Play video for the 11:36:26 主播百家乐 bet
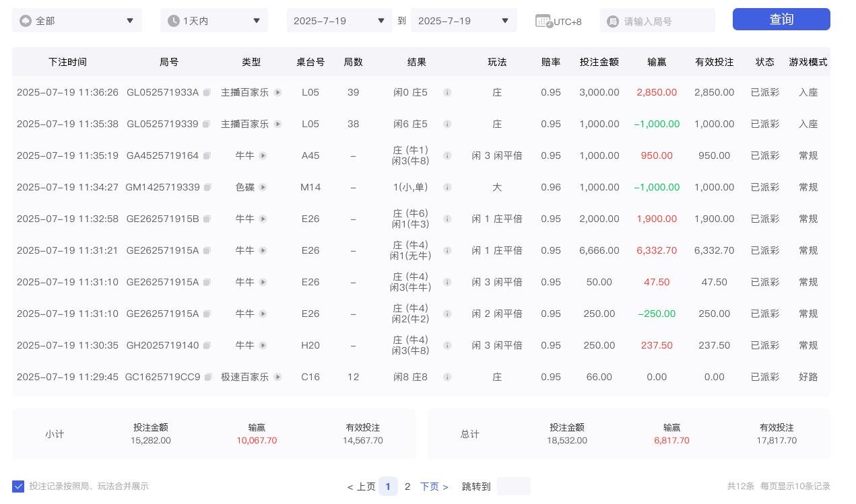This screenshot has width=856, height=504. [x=277, y=93]
